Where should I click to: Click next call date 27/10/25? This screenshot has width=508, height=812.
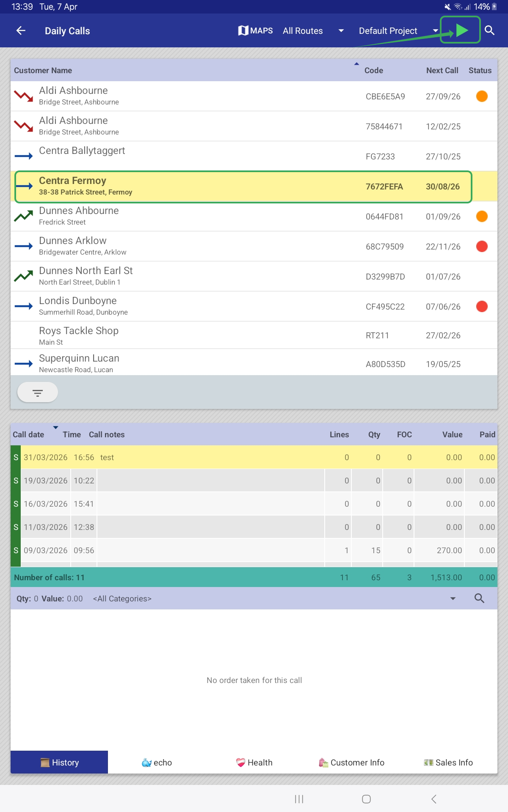pos(443,156)
